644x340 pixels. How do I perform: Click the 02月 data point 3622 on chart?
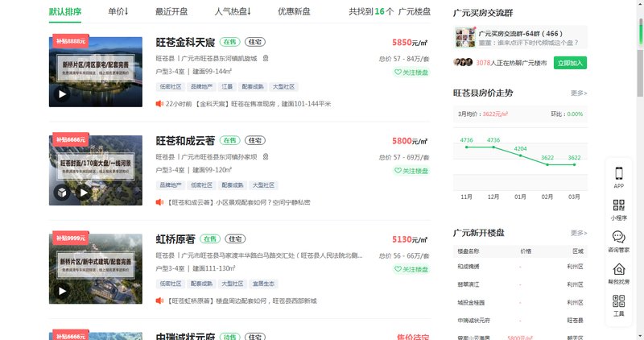[x=547, y=164]
